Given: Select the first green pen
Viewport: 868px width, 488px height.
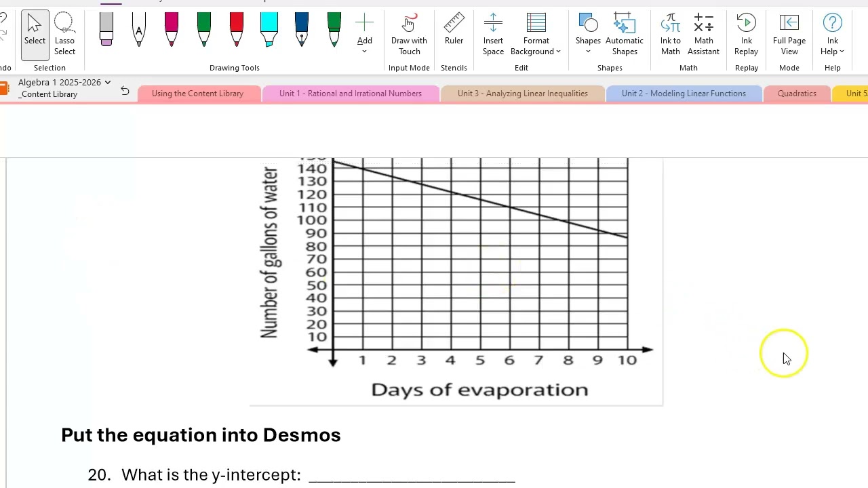Looking at the screenshot, I should point(204,30).
